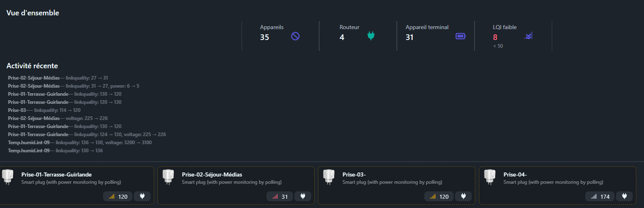
Task: Click the Appareils count 35
Action: (265, 37)
